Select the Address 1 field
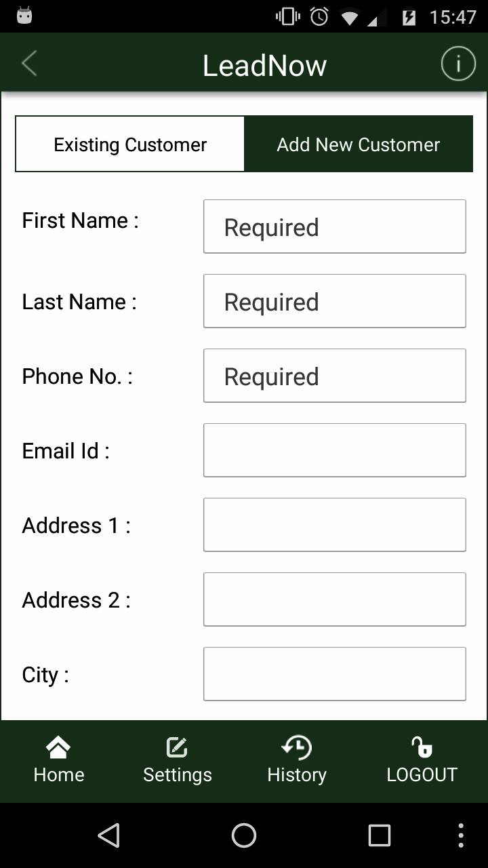 pos(335,525)
